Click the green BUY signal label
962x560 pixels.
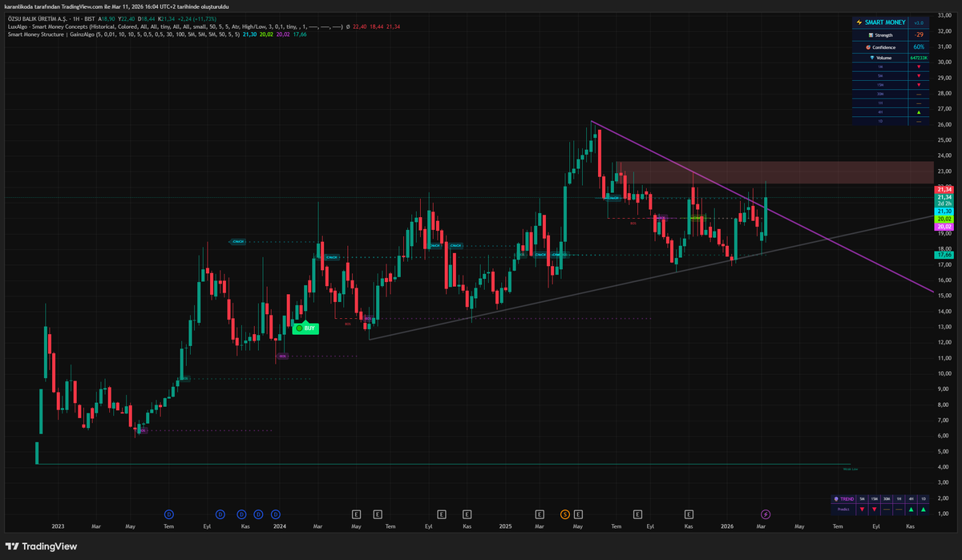[305, 328]
